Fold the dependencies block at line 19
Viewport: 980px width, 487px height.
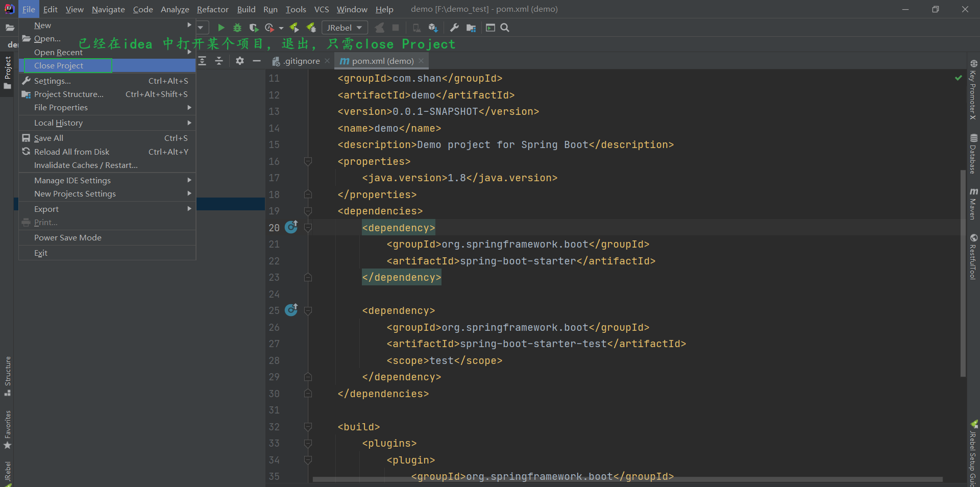click(308, 211)
